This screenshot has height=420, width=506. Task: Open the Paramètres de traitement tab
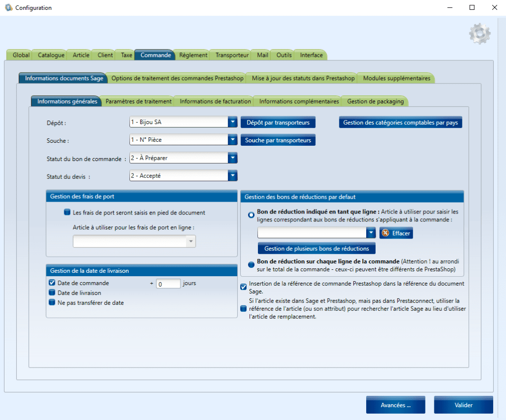pos(138,101)
